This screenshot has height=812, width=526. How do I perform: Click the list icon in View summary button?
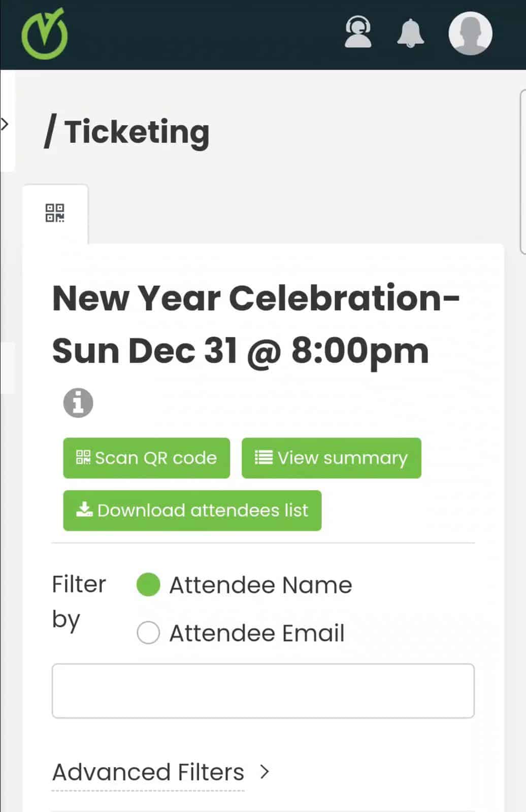pos(263,457)
